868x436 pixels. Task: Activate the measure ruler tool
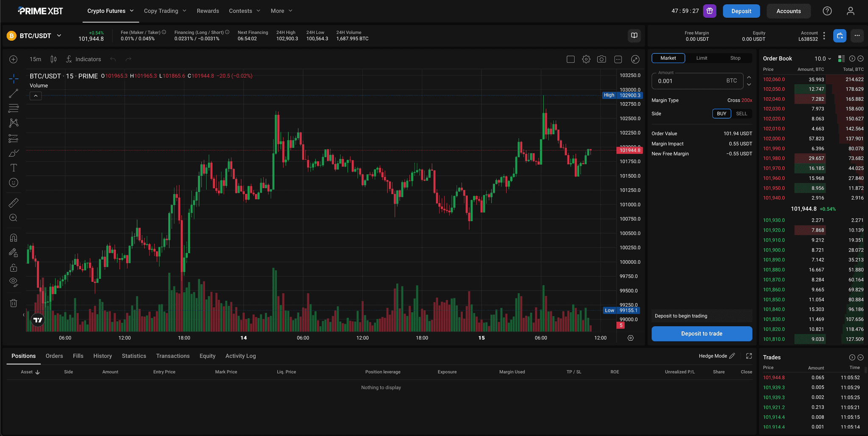[13, 203]
